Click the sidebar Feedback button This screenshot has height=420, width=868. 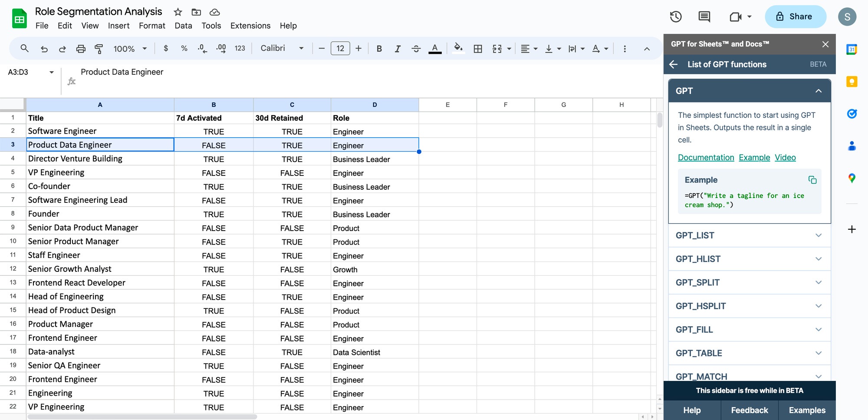coord(749,410)
